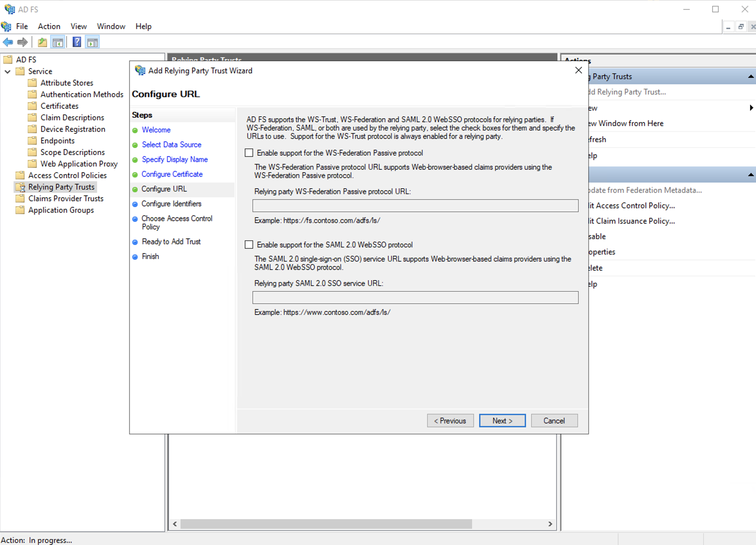The width and height of the screenshot is (756, 545).
Task: Click the AD FS icon beside File menu
Action: click(x=6, y=26)
